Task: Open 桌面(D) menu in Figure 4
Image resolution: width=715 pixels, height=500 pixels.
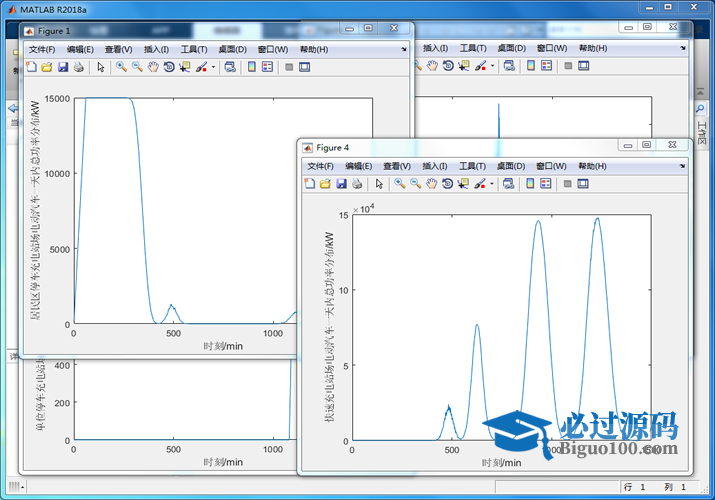Action: [511, 166]
